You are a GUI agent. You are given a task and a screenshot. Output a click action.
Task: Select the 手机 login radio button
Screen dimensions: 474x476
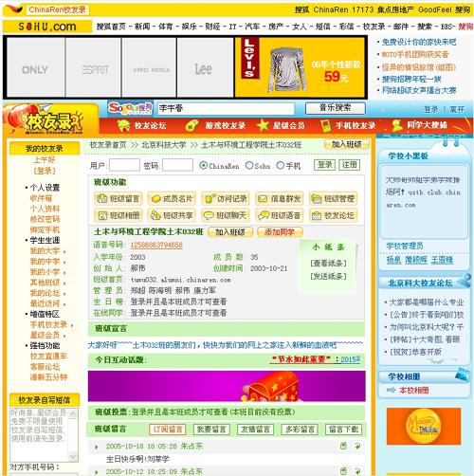pyautogui.click(x=280, y=165)
